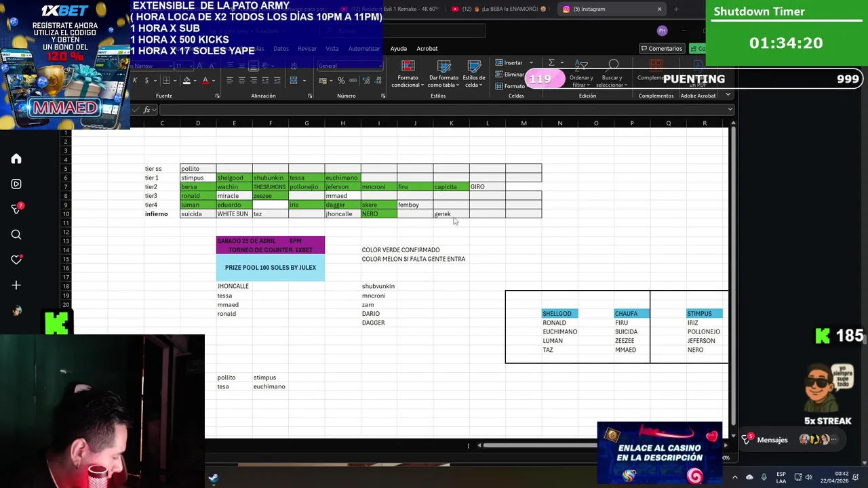Select cell containing 'WHITE SUN'
Image resolution: width=868 pixels, height=488 pixels.
pyautogui.click(x=234, y=214)
